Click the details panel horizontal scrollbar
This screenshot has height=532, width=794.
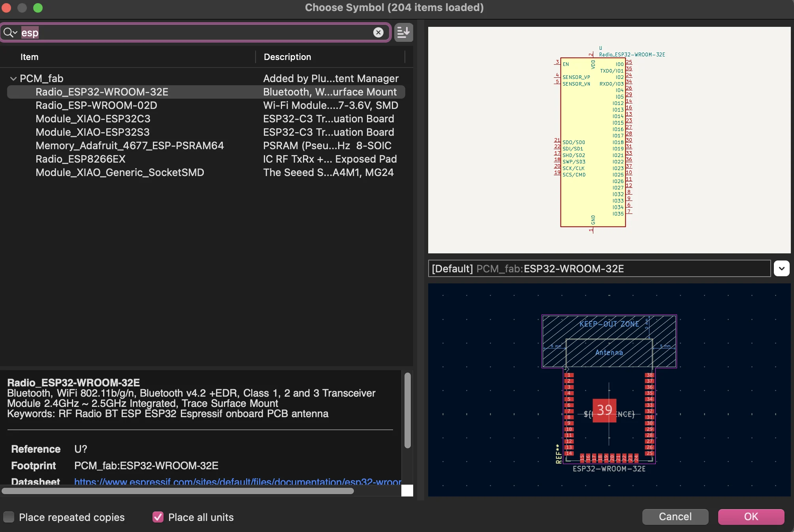point(178,491)
